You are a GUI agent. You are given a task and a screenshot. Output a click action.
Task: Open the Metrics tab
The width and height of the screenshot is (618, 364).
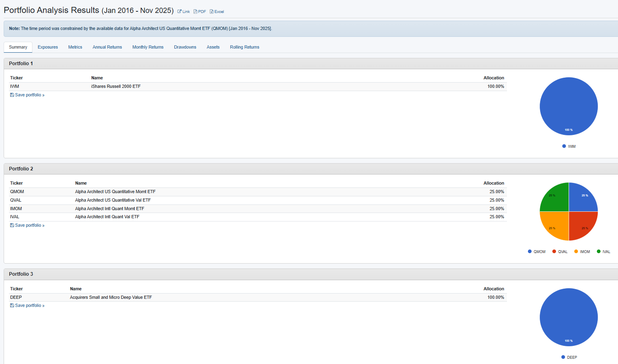point(75,47)
